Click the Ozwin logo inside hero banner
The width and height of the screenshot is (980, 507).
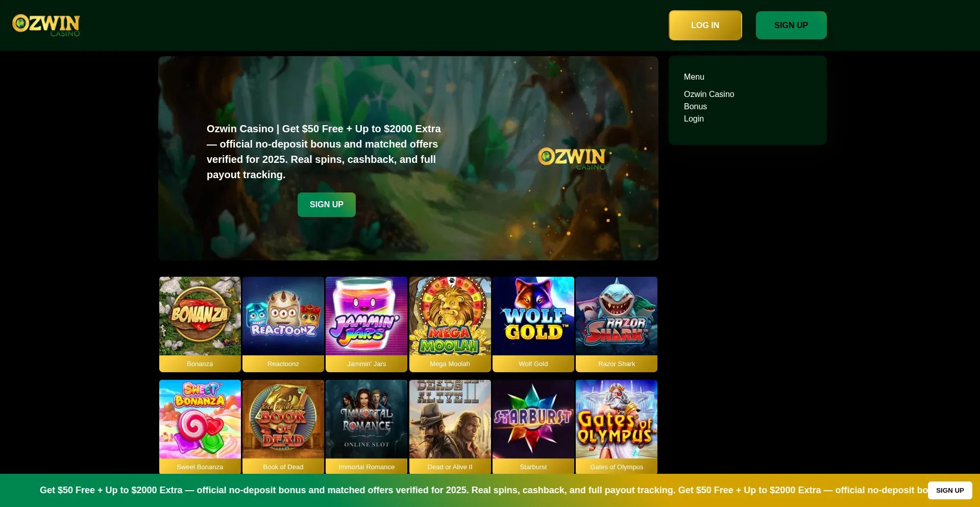click(573, 158)
